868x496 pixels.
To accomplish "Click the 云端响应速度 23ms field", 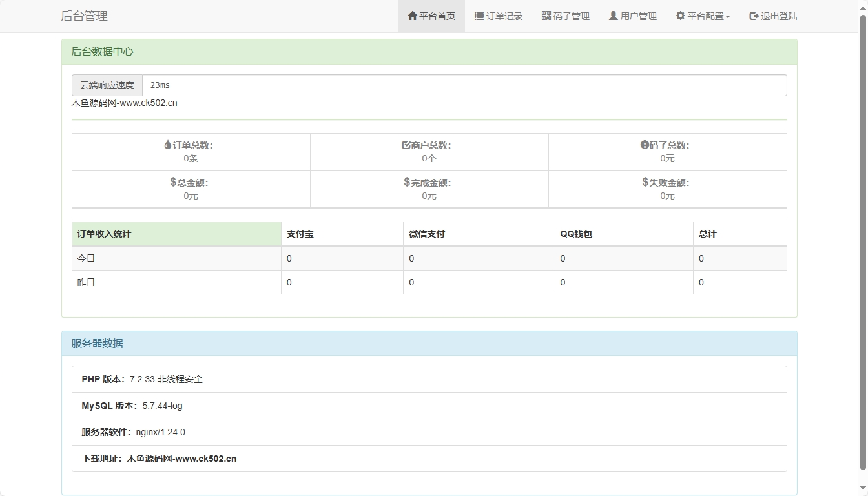I will pyautogui.click(x=464, y=85).
